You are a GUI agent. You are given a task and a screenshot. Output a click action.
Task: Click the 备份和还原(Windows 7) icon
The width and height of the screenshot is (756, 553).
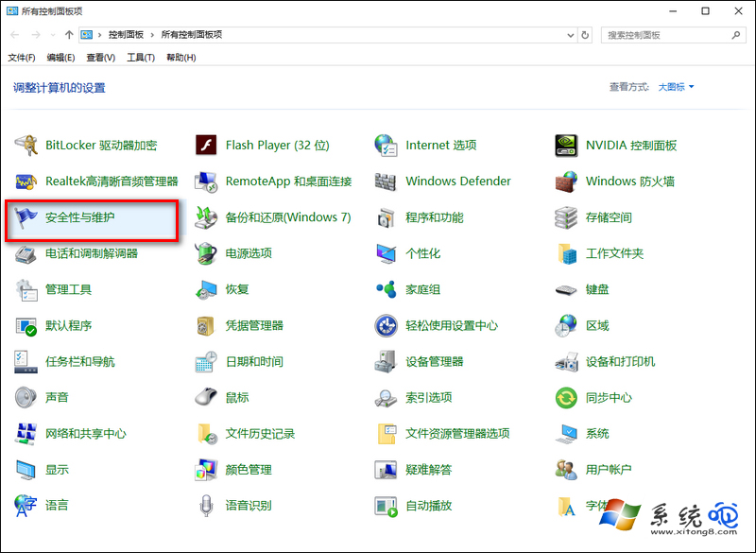(206, 217)
